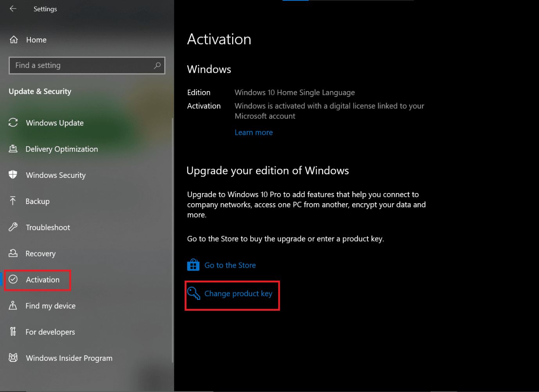Click Go to the Store link
Screen dimensions: 539x392
point(230,265)
